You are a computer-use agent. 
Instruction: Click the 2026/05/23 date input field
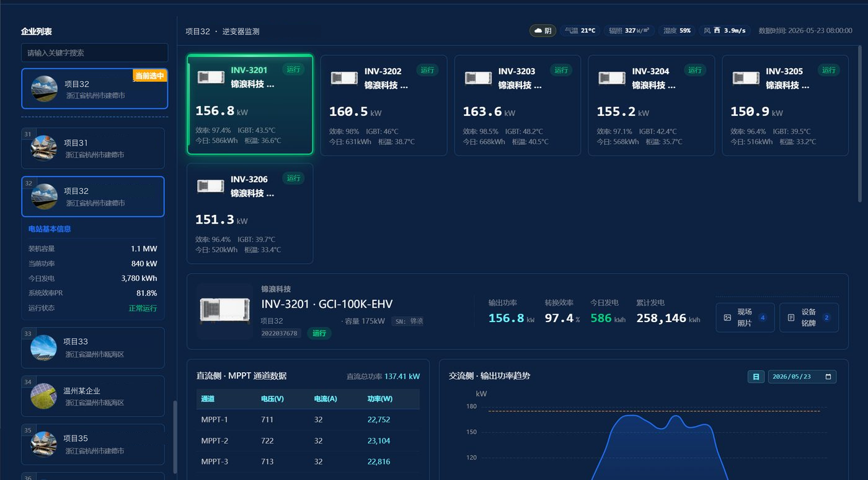click(802, 377)
